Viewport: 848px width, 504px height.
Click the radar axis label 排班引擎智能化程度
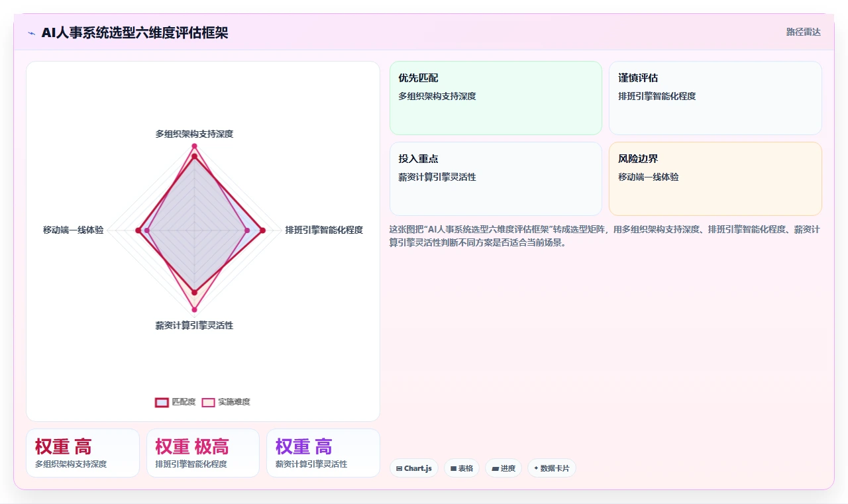(324, 230)
